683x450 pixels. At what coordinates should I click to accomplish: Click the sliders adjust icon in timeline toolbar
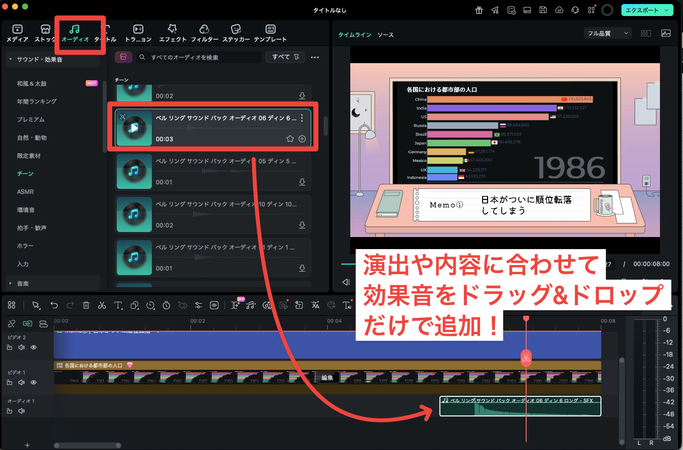pyautogui.click(x=198, y=305)
